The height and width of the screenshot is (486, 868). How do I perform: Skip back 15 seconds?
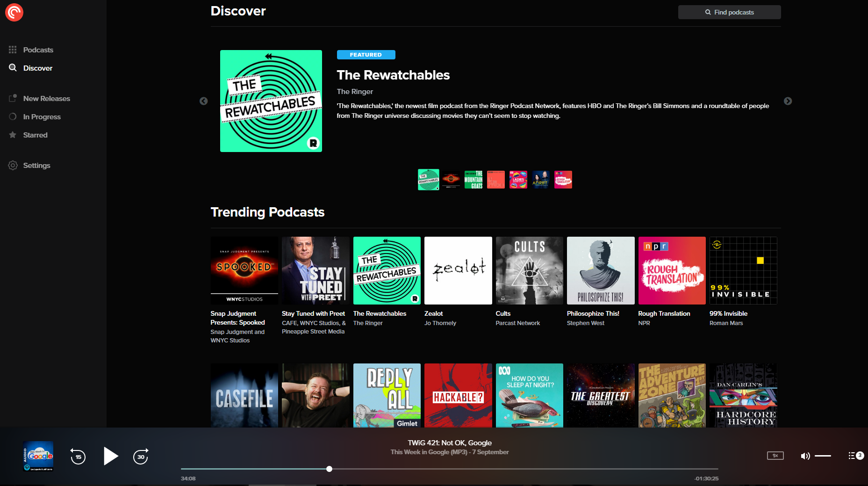pos(78,457)
